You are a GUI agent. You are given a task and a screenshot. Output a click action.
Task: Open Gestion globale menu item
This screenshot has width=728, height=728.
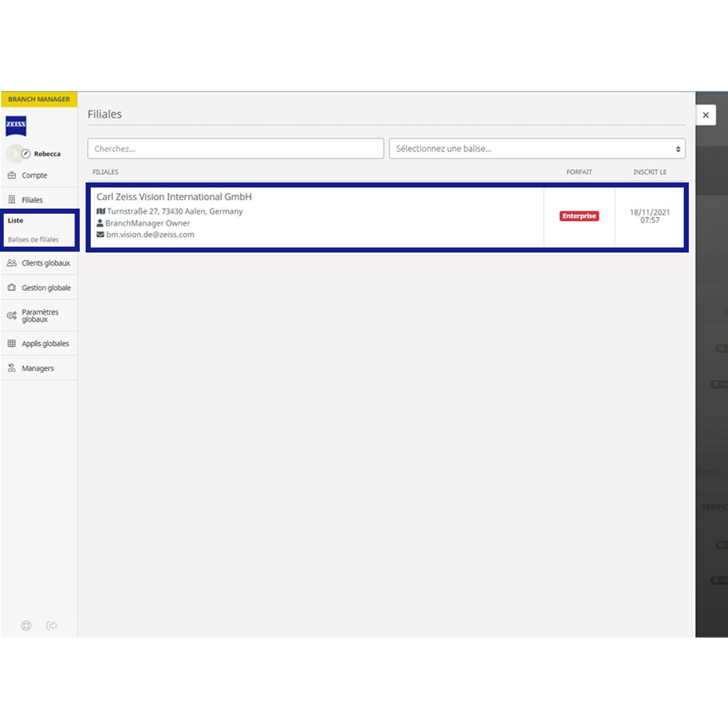39,288
